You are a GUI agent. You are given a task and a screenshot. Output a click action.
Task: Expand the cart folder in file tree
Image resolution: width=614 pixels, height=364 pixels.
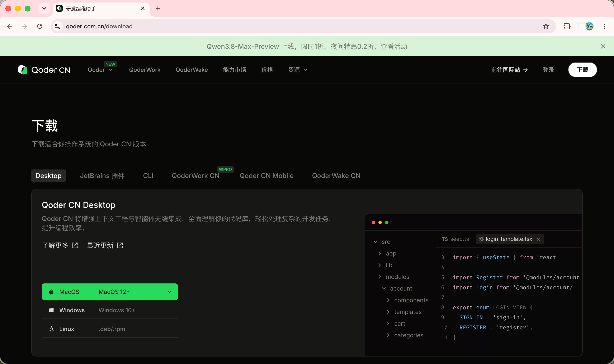click(388, 324)
